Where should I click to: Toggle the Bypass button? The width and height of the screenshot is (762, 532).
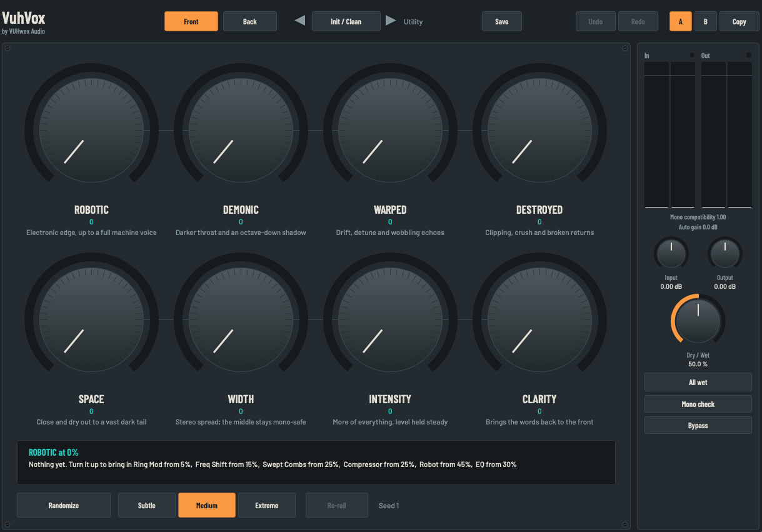click(698, 425)
